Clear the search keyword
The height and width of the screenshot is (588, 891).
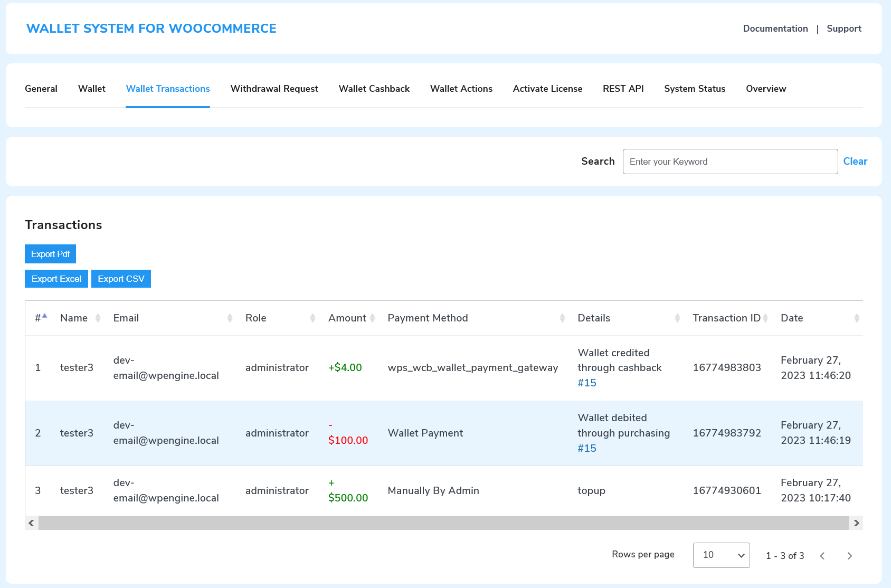[x=855, y=162]
